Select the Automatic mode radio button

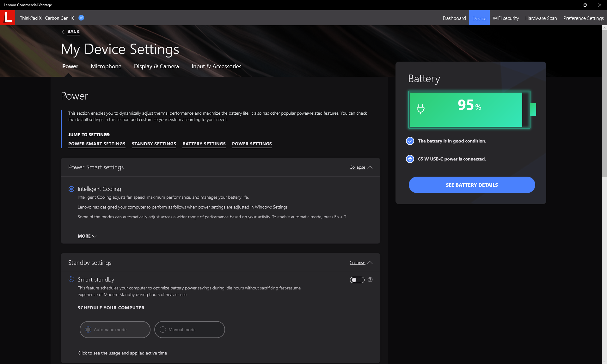click(89, 330)
